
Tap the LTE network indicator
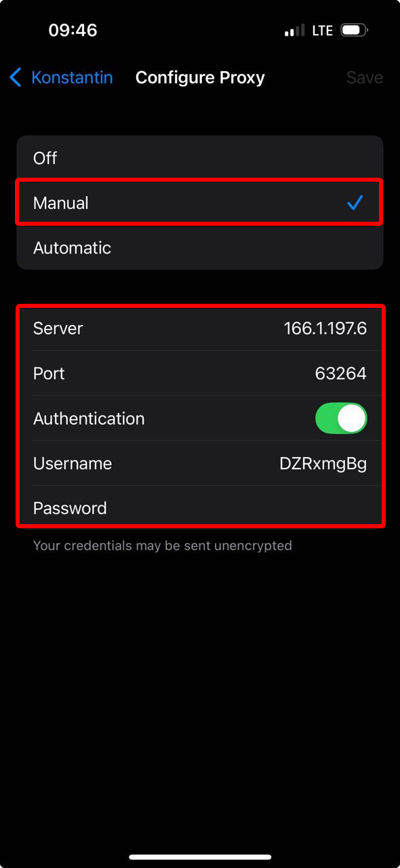322,31
